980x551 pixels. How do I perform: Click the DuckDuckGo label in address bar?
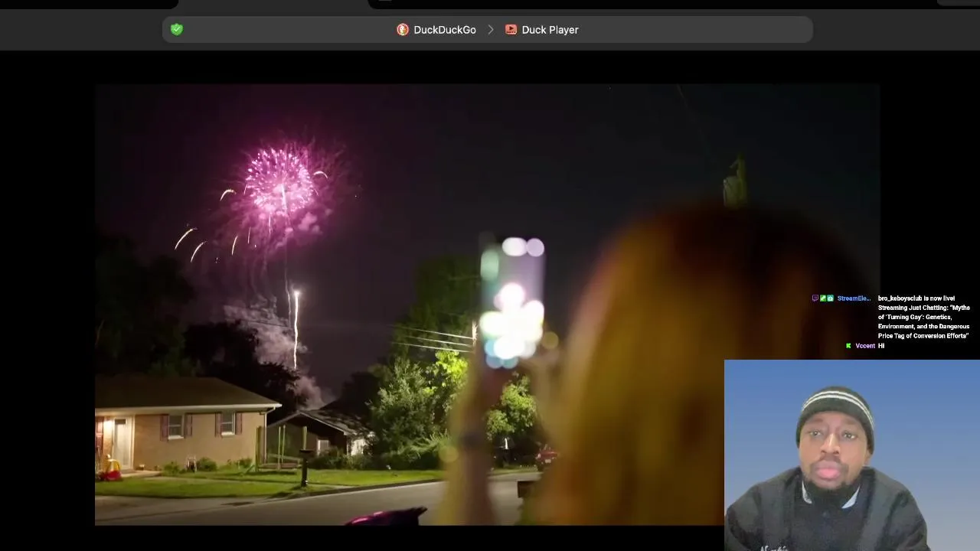pyautogui.click(x=445, y=30)
